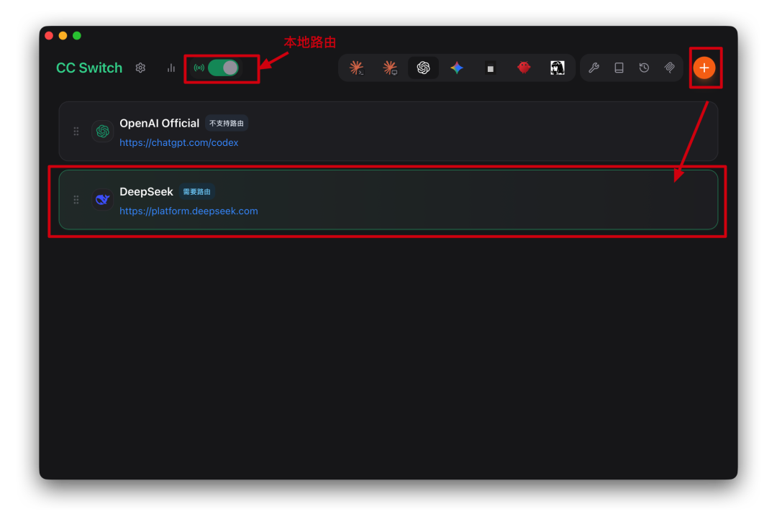Click the broadcast signal icon beside the switch
The image size is (777, 532).
[199, 68]
